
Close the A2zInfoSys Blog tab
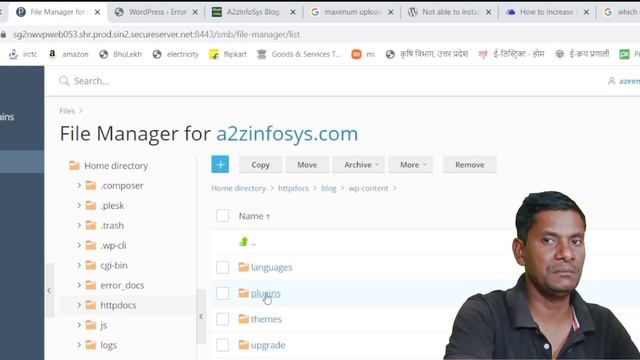[293, 12]
